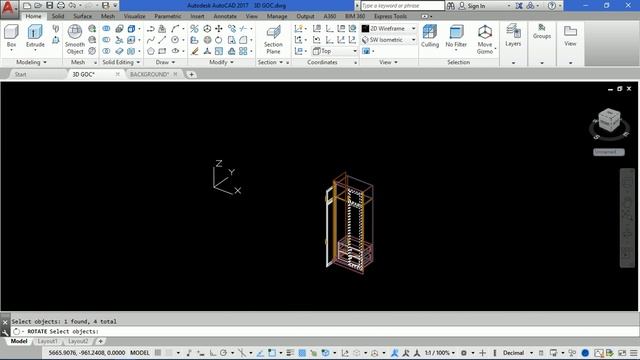This screenshot has width=640, height=360.
Task: Click the Solid Union icon
Action: click(x=106, y=29)
